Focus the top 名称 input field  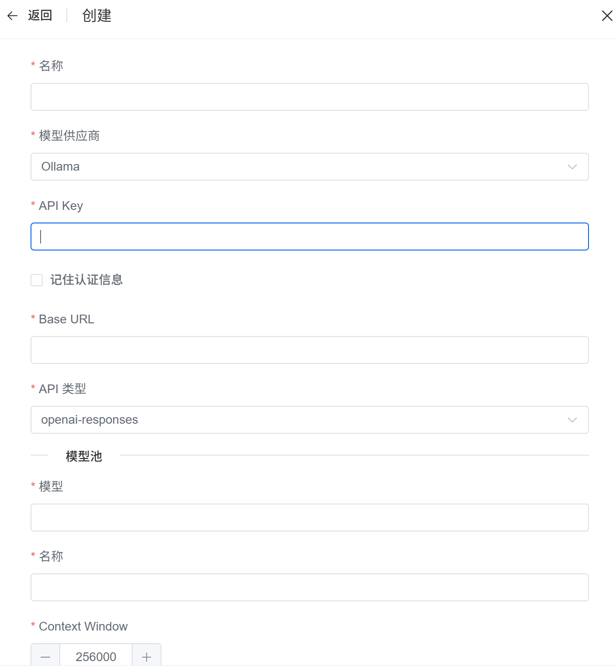coord(309,97)
